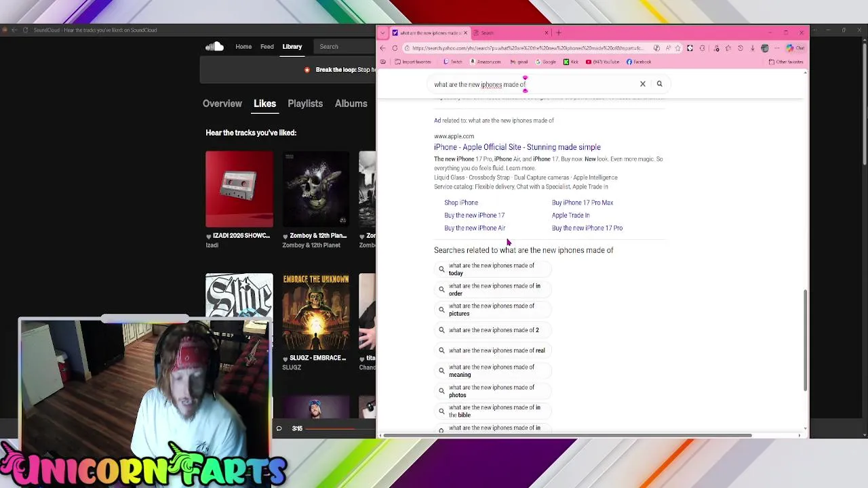Click the browser horizontal scrollbar
Viewport: 868px width, 488px height.
566,435
